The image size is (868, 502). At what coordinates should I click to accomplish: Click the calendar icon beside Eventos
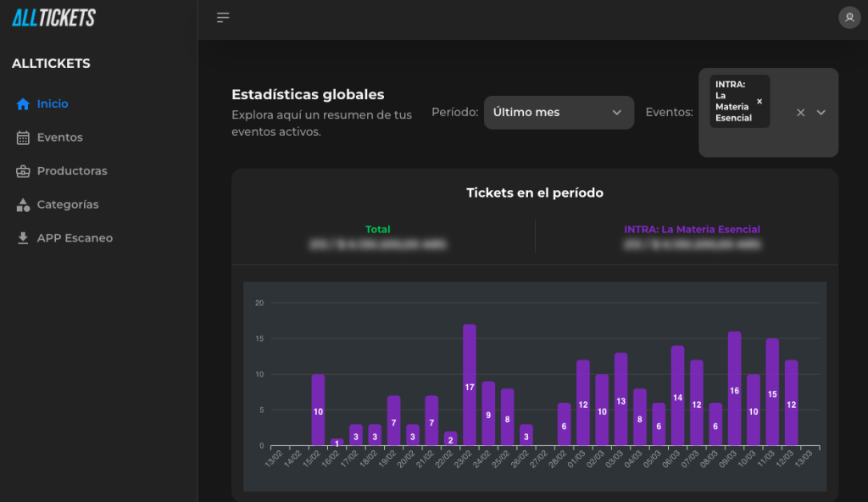click(23, 137)
